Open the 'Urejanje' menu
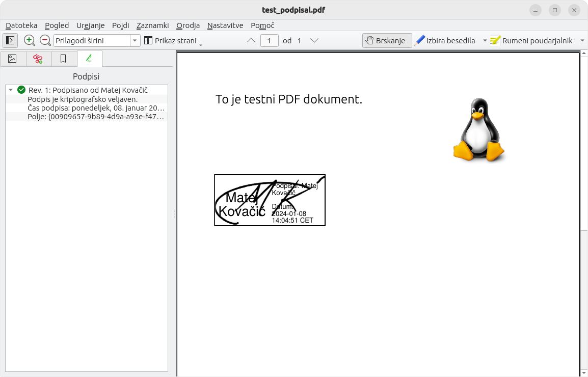Image resolution: width=588 pixels, height=377 pixels. click(90, 25)
